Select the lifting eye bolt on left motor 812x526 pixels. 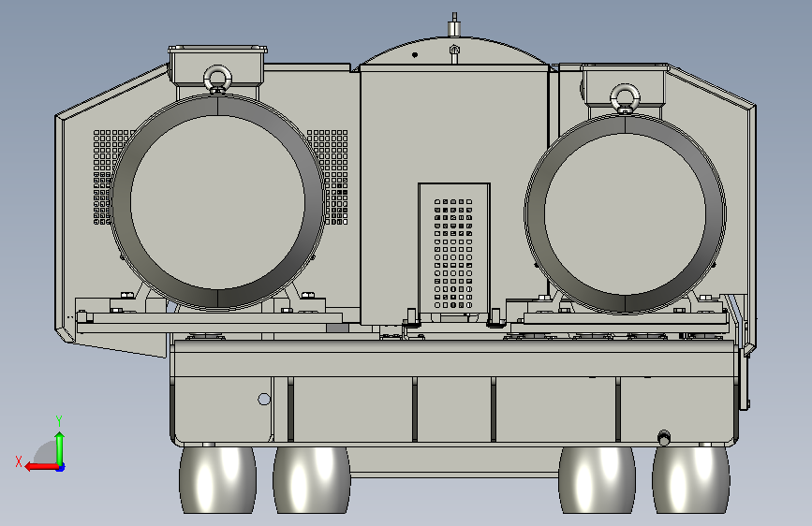[217, 80]
